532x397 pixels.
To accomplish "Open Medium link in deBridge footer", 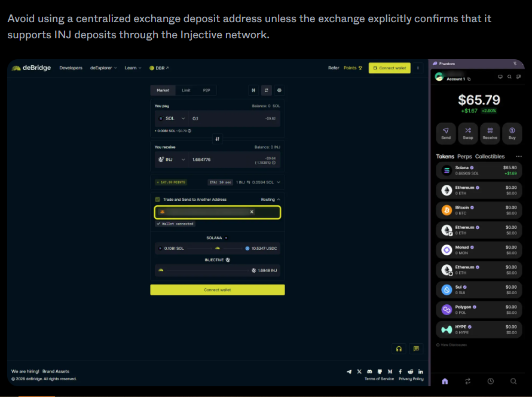I will (x=390, y=371).
